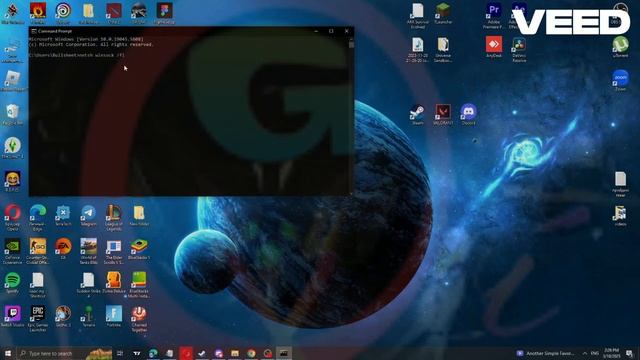Launch Fortnite desktop shortcut

pos(113,316)
